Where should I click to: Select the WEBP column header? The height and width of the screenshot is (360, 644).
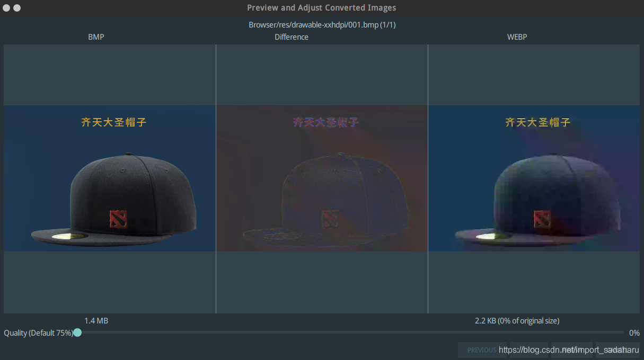(517, 37)
